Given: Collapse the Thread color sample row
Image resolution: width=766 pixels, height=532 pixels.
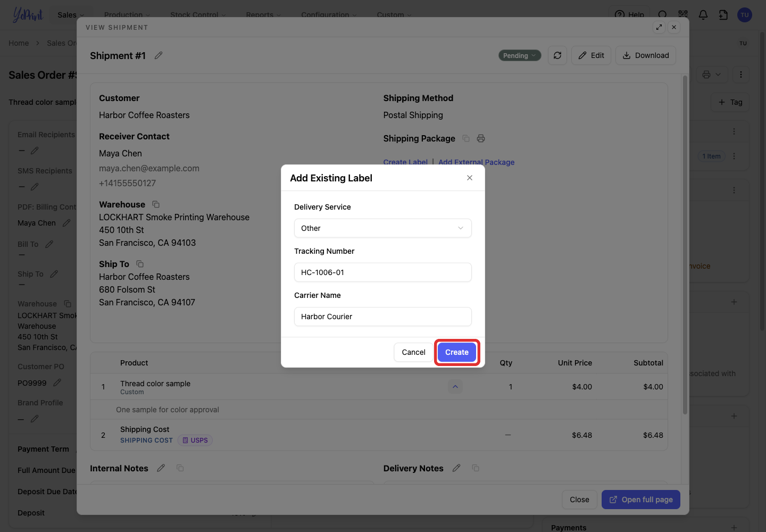Looking at the screenshot, I should point(455,387).
